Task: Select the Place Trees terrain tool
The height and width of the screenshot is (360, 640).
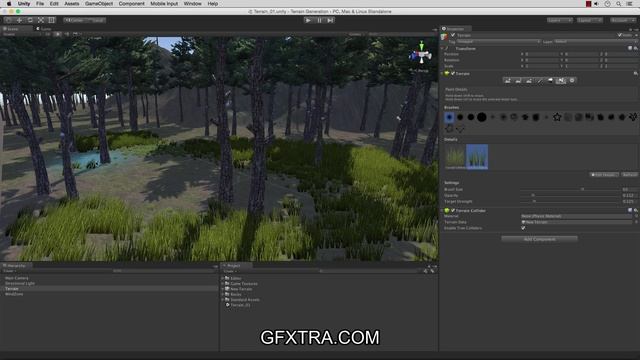Action: pos(550,81)
